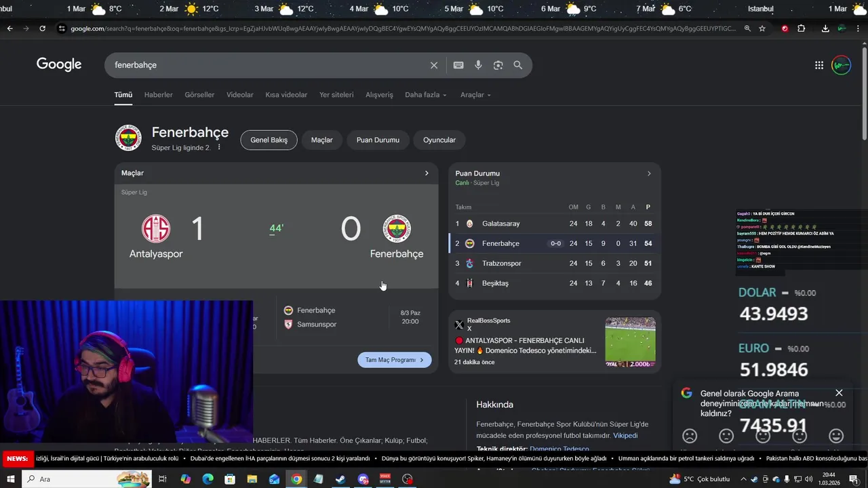Open the Yer siteleri tab
Viewport: 868px width, 488px height.
[x=336, y=95]
